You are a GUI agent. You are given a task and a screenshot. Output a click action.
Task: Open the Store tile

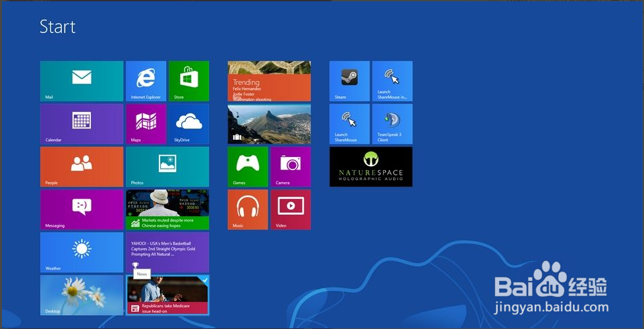[189, 81]
